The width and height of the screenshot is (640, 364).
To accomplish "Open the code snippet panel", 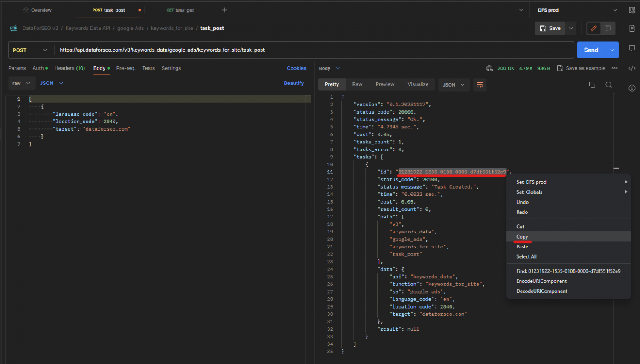I will 632,68.
